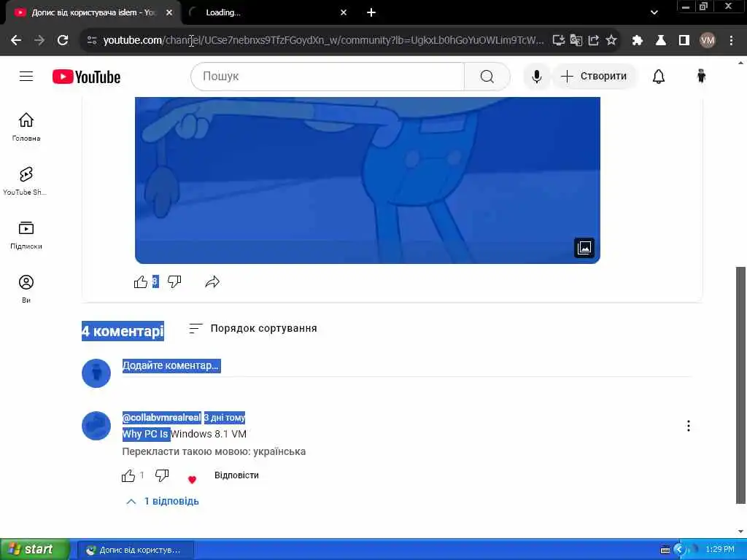Open the VM profile avatar in Chrome
Viewport: 747px width, 560px height.
(708, 41)
